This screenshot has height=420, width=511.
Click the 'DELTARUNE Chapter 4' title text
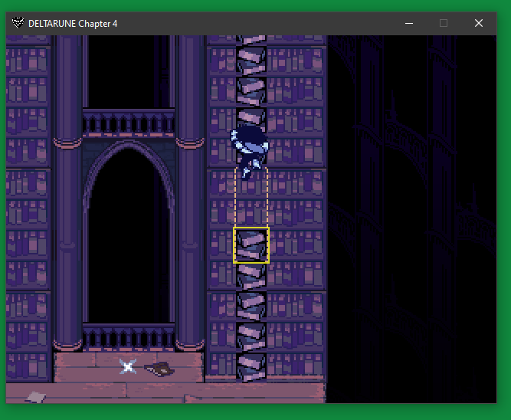[x=73, y=24]
